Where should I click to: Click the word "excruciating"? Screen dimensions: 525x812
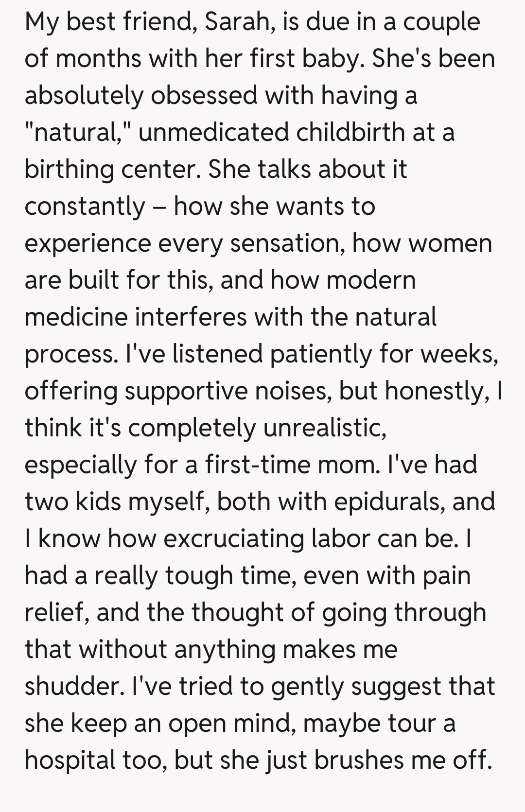pyautogui.click(x=234, y=539)
